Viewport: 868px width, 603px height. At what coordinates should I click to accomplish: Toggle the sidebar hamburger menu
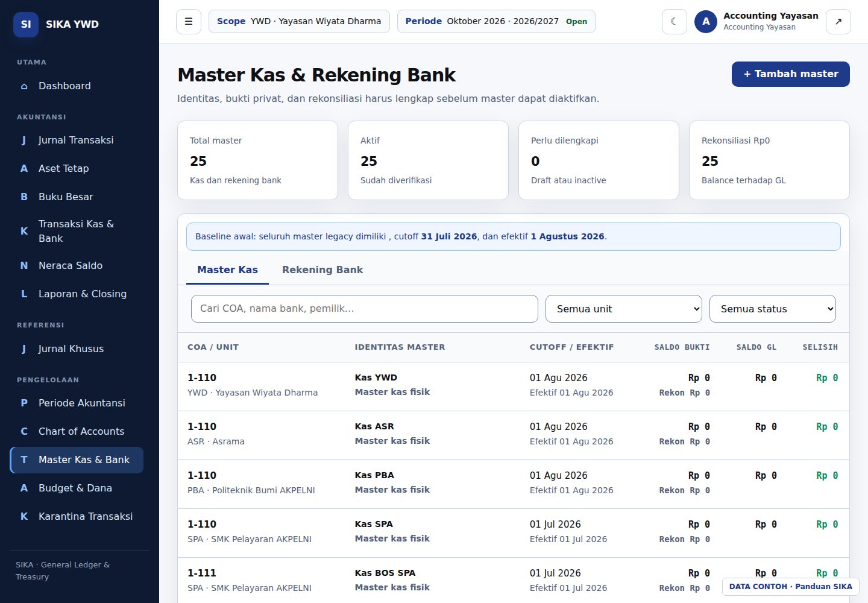coord(189,22)
